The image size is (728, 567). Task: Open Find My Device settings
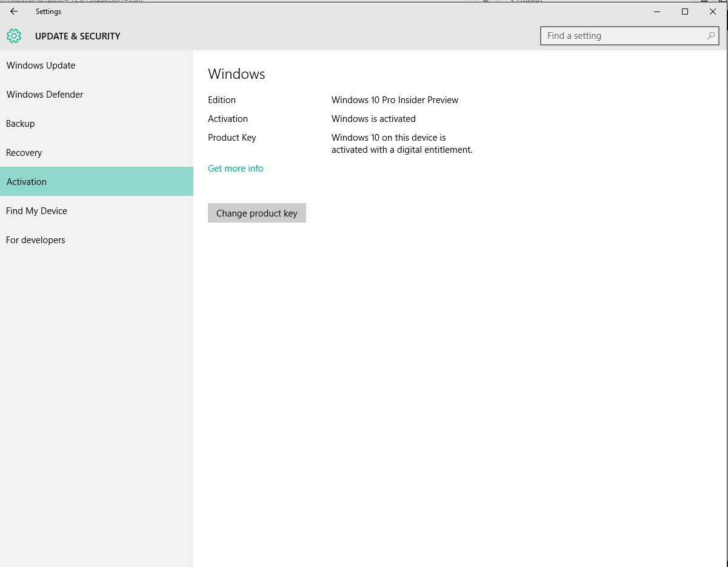97,211
